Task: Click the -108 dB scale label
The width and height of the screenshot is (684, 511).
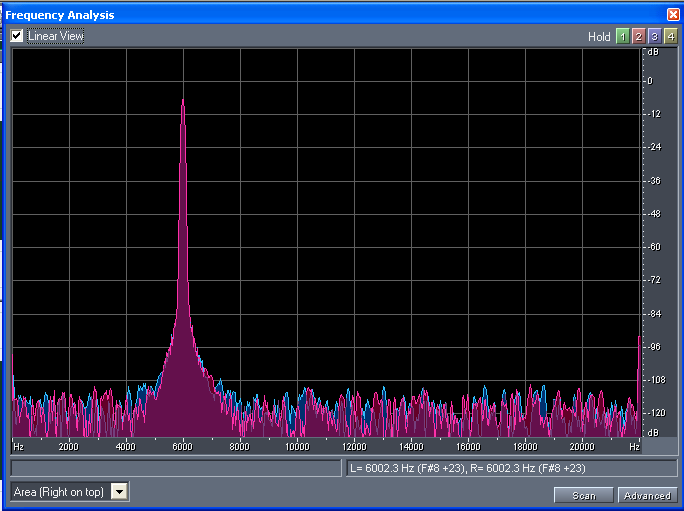Action: 656,380
